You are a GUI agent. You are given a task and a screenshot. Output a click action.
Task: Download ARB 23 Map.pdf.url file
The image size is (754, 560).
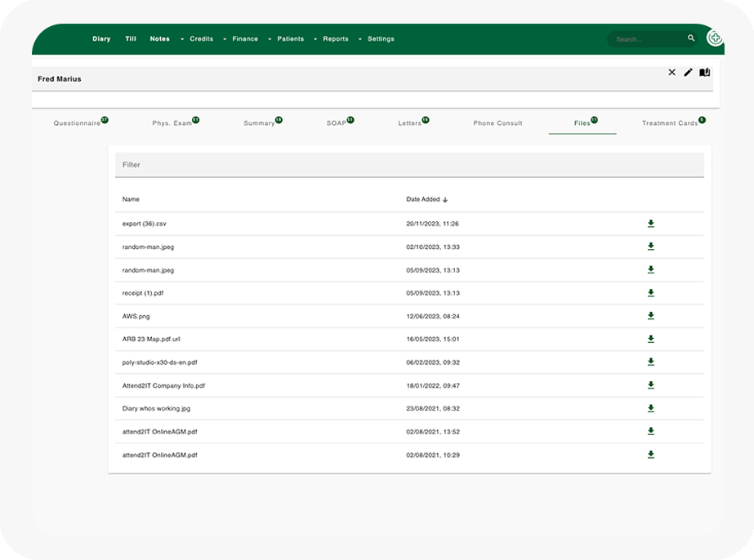pos(650,339)
